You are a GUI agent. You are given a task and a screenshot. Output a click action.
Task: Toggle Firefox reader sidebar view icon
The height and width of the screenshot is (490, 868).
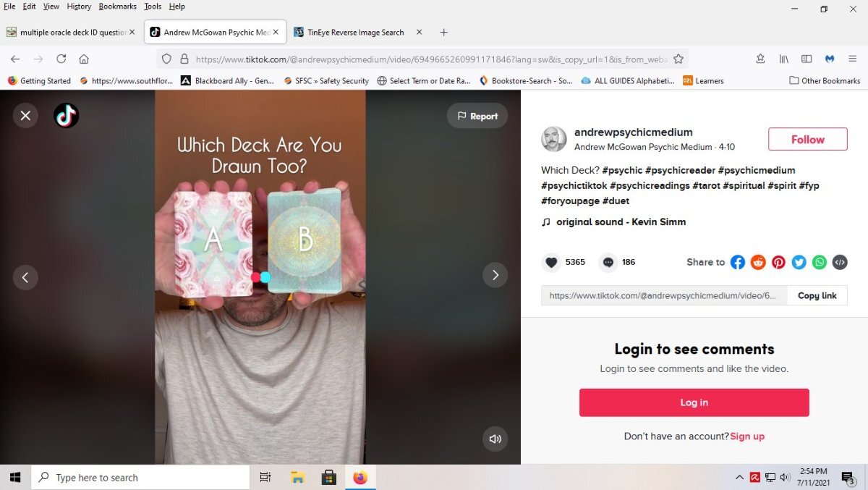click(807, 59)
